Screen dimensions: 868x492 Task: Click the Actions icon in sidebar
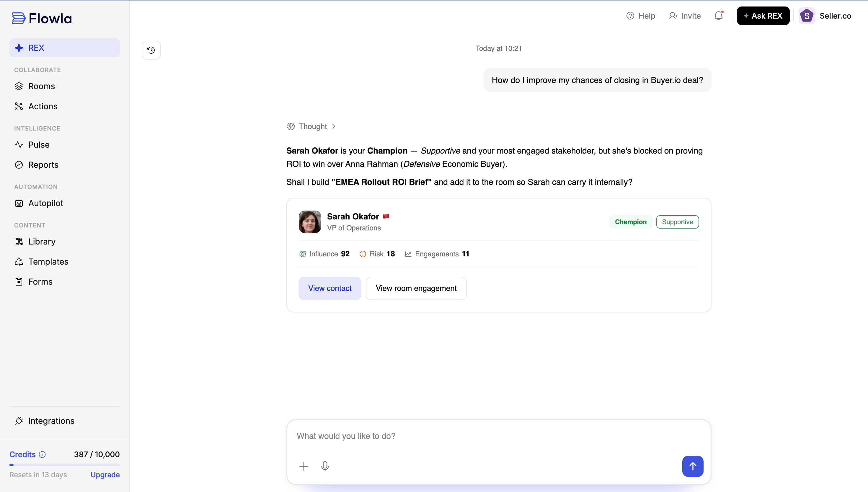(x=19, y=106)
